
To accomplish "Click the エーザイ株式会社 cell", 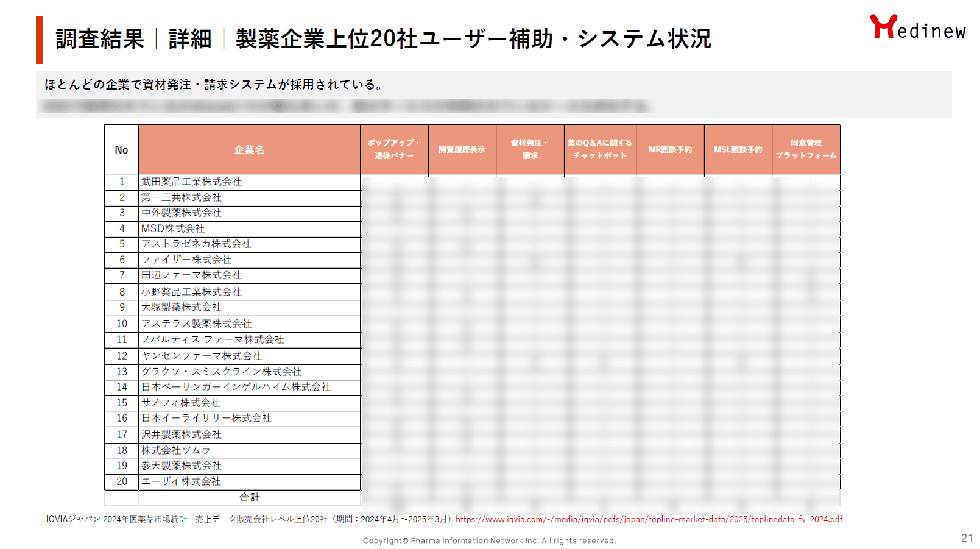I will [181, 481].
